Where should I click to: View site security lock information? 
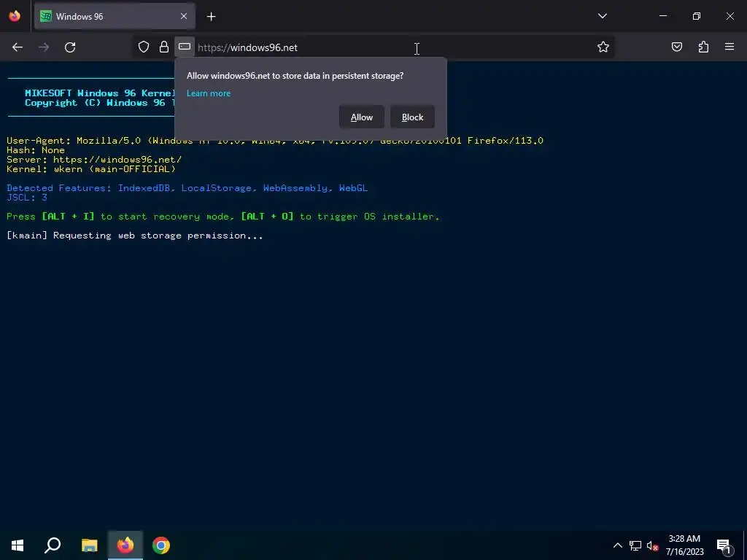164,47
